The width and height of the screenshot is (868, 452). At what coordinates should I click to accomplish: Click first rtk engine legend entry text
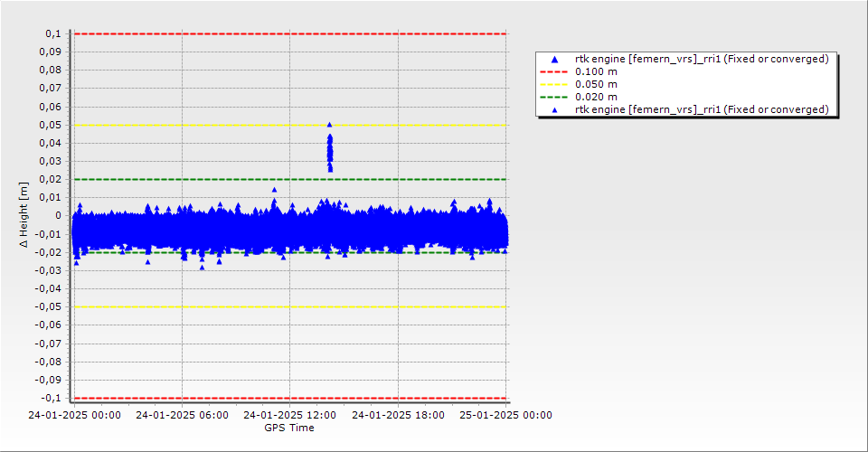pos(701,60)
